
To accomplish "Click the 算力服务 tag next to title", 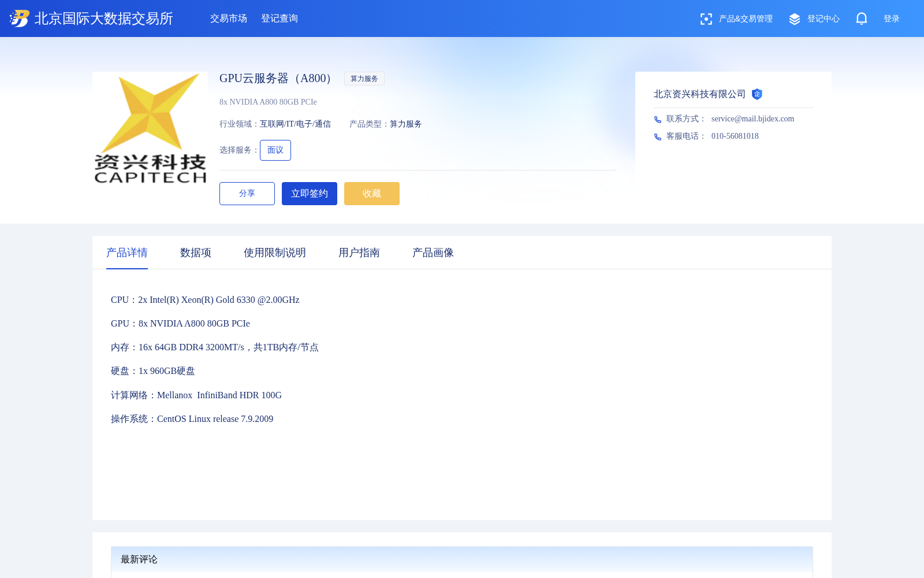I will [364, 79].
